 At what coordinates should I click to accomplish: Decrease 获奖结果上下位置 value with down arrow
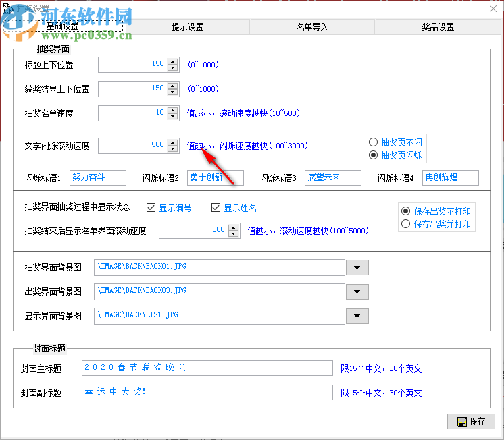coord(172,92)
